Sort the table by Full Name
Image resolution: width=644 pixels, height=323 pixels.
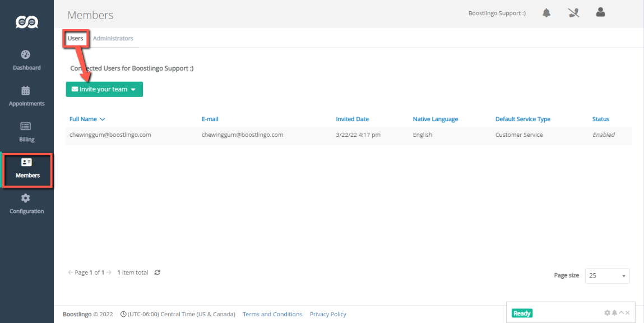87,119
